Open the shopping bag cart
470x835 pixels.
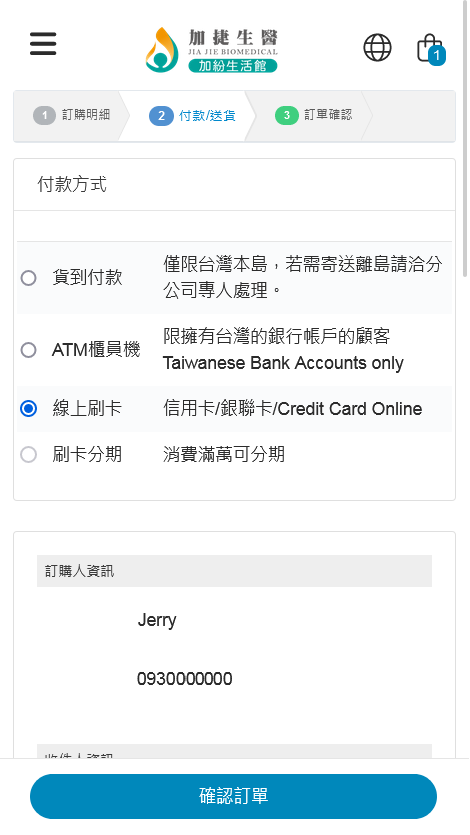[430, 48]
